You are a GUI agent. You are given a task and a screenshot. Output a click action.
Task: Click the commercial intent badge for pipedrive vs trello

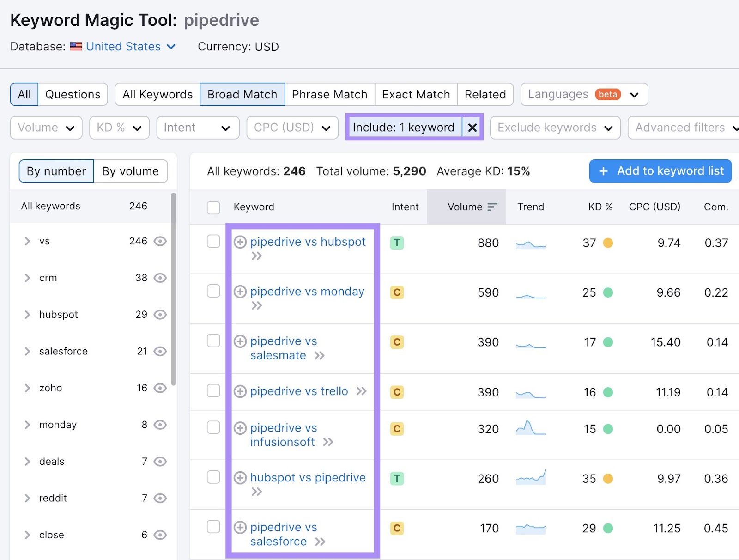click(x=397, y=391)
